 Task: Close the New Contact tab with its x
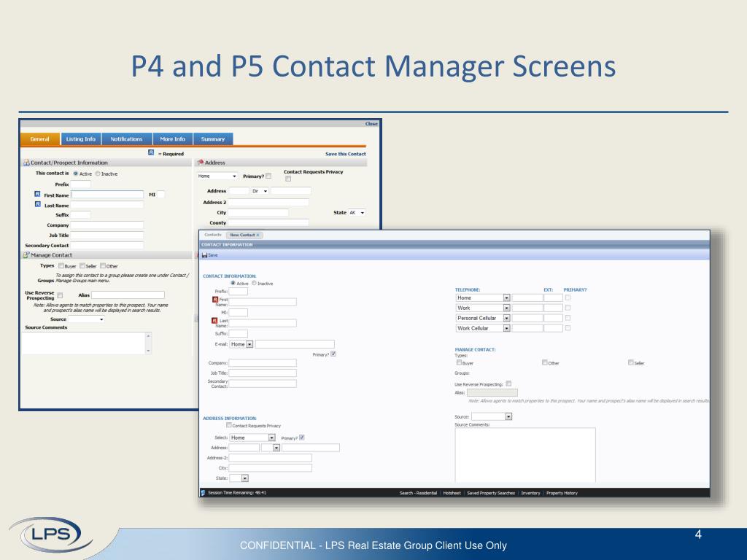[x=258, y=236]
